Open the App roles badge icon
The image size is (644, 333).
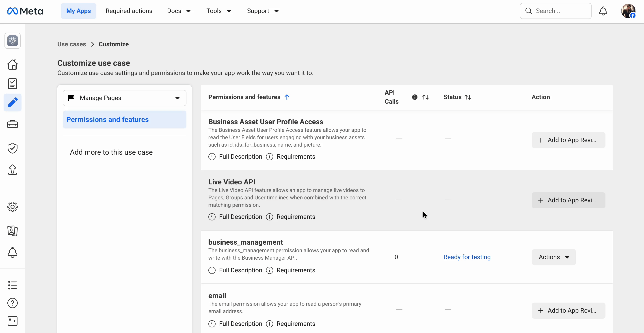click(13, 231)
